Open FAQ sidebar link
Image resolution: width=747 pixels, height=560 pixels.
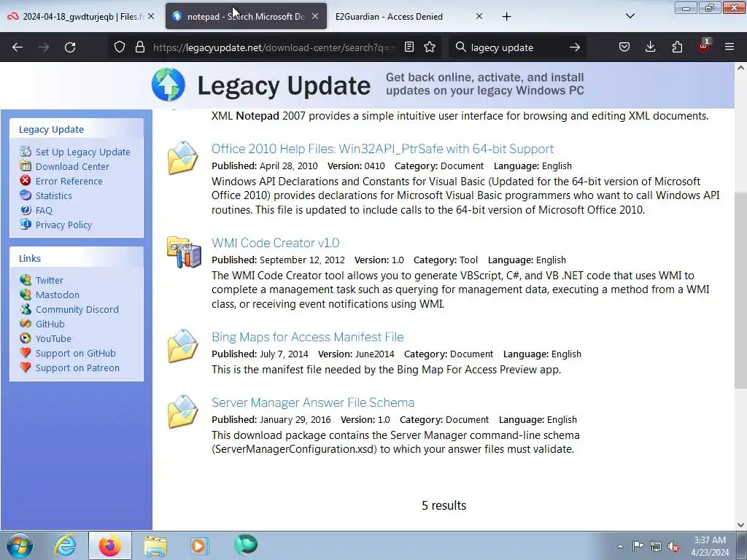coord(44,211)
